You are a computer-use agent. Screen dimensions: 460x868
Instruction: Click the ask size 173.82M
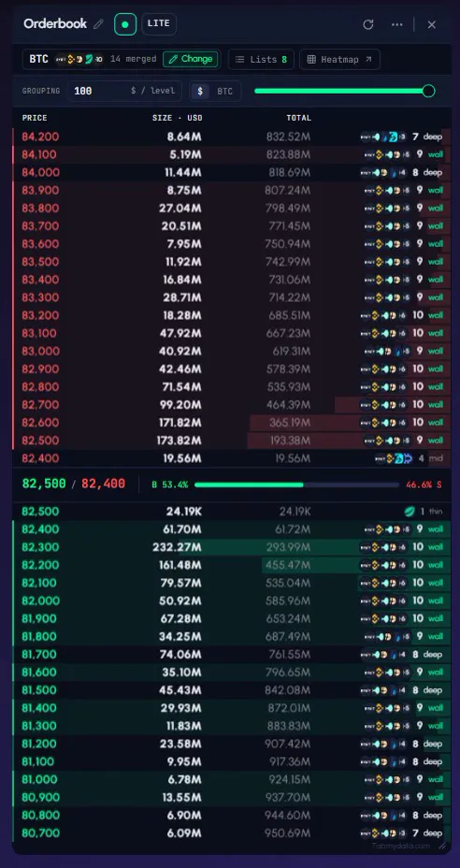pyautogui.click(x=180, y=441)
